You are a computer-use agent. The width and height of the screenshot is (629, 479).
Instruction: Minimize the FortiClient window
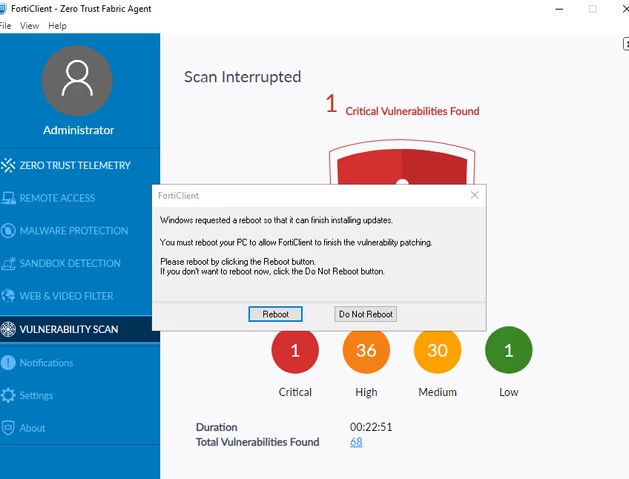[559, 9]
